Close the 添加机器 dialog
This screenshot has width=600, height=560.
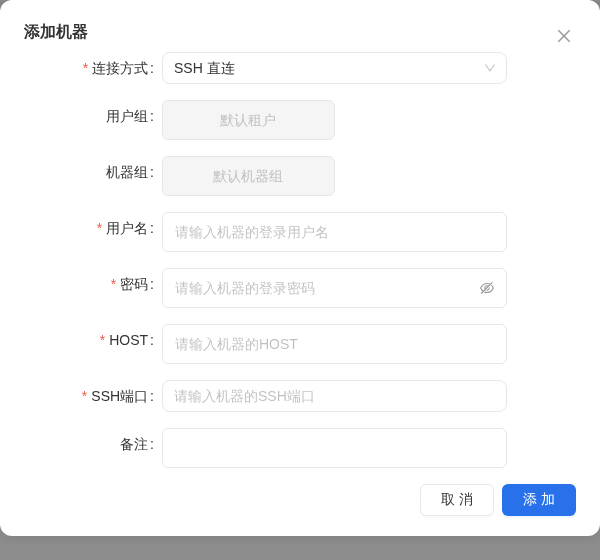coord(564,36)
